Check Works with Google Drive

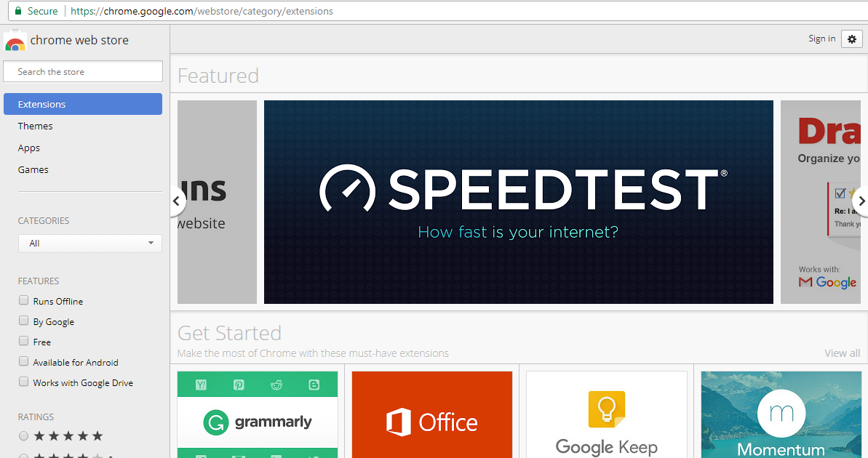23,382
